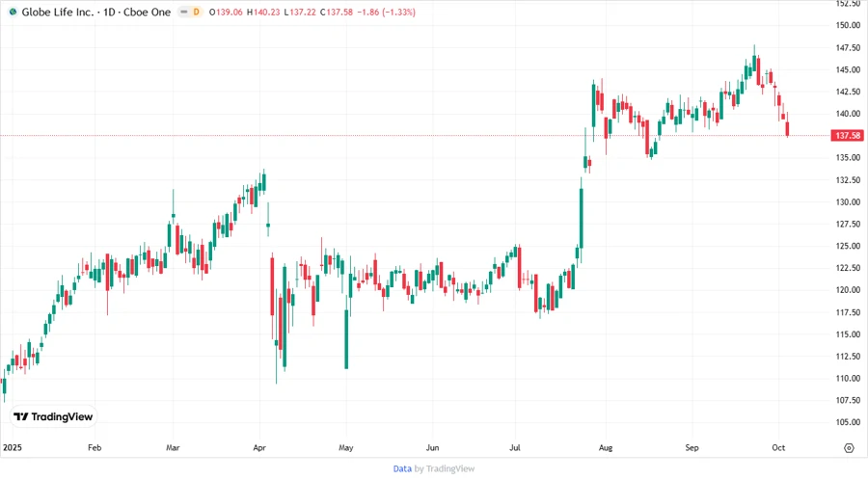Open the Data link below the chart
This screenshot has width=868, height=480.
[402, 468]
